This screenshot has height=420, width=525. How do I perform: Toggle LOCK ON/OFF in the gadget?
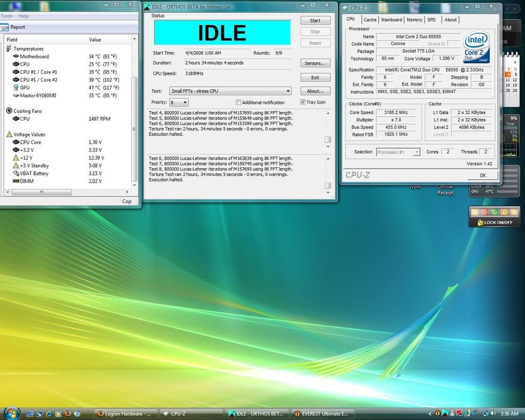(494, 223)
